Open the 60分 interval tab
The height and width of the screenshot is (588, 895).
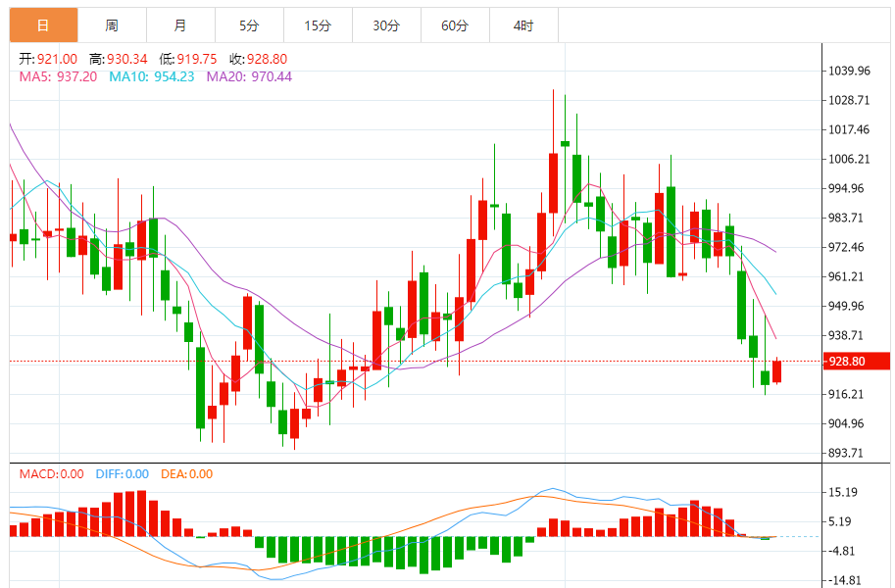pos(455,25)
